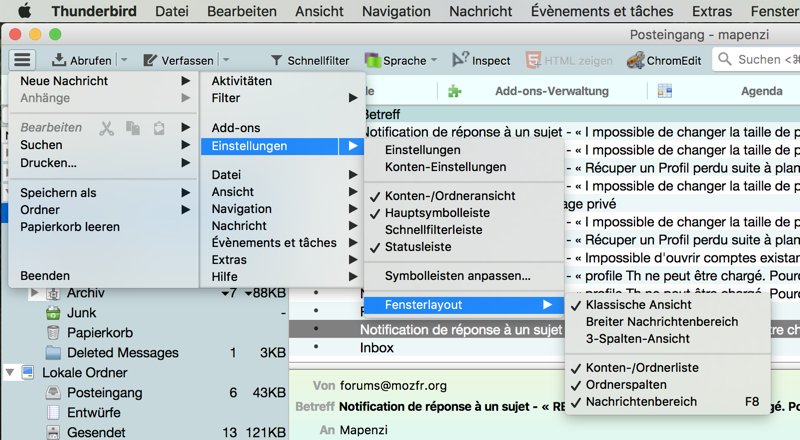
Task: Open the Datei menu in the menu bar
Action: click(172, 11)
